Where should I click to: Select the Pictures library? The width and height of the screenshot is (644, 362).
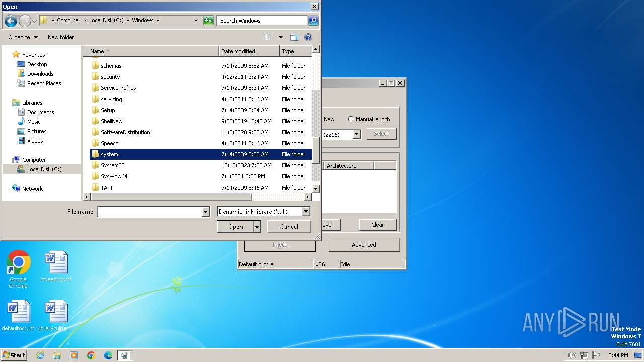[36, 131]
